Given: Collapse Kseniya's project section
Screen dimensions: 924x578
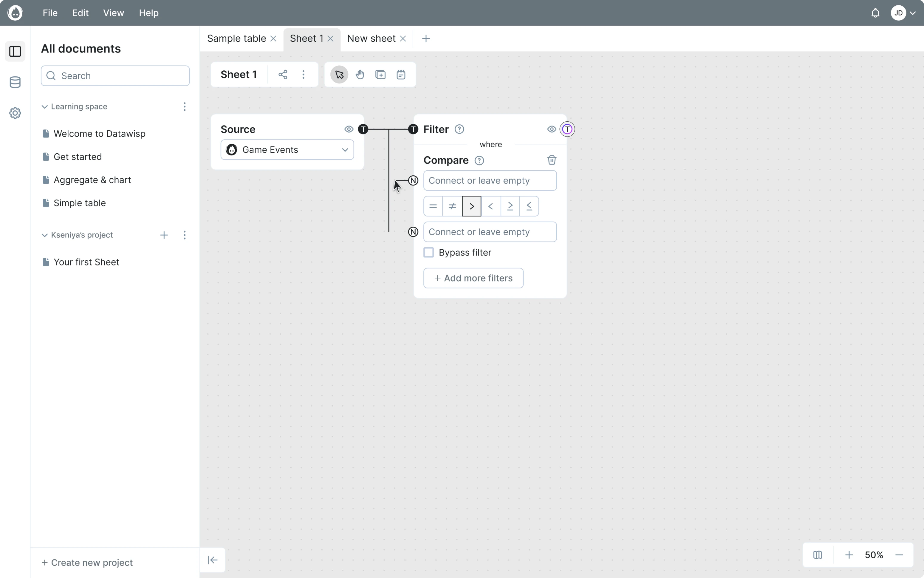Looking at the screenshot, I should pos(44,235).
